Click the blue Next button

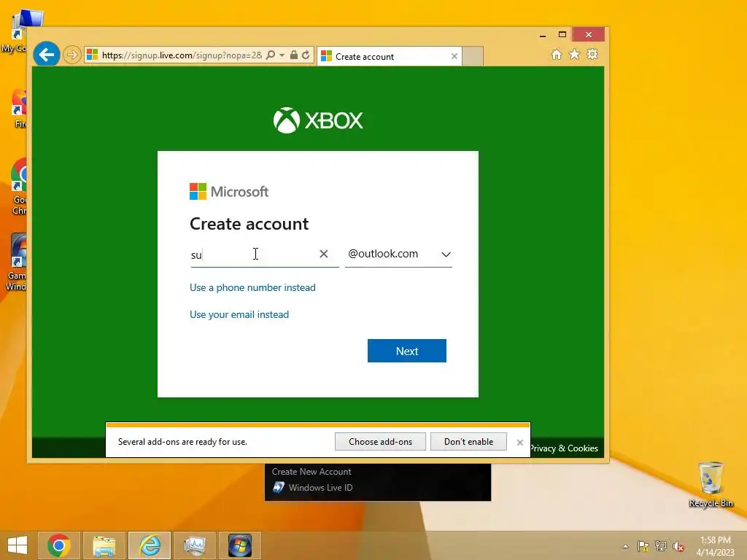coord(407,351)
